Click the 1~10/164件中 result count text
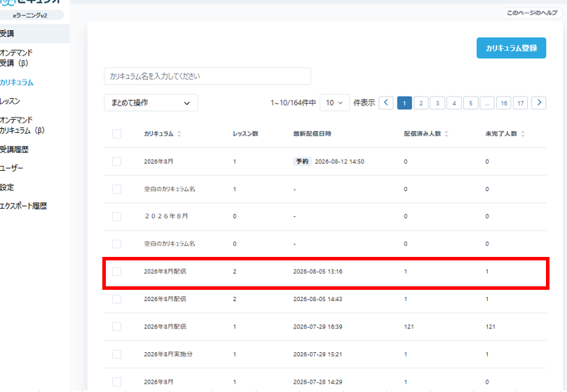Screen dimensions: 567x392 [293, 103]
